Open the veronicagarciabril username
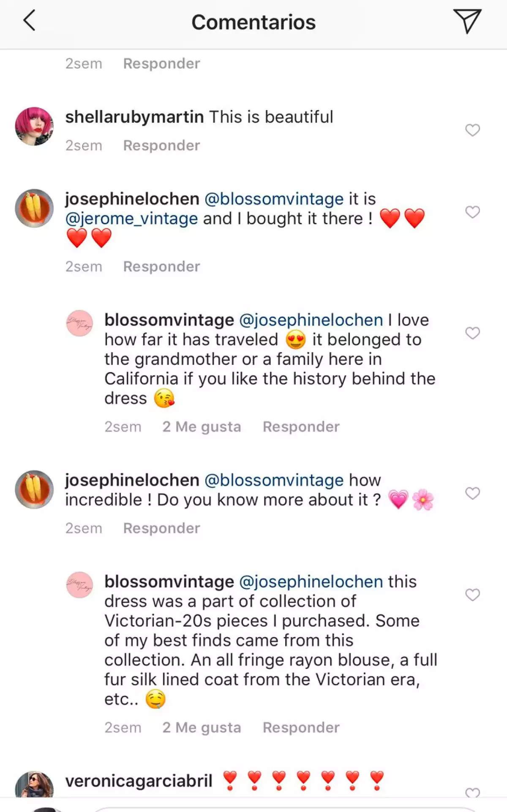The image size is (507, 812). point(139,781)
